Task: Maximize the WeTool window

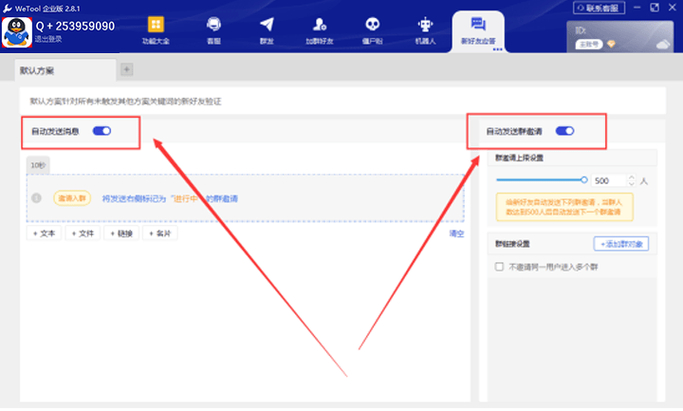Action: (655, 8)
